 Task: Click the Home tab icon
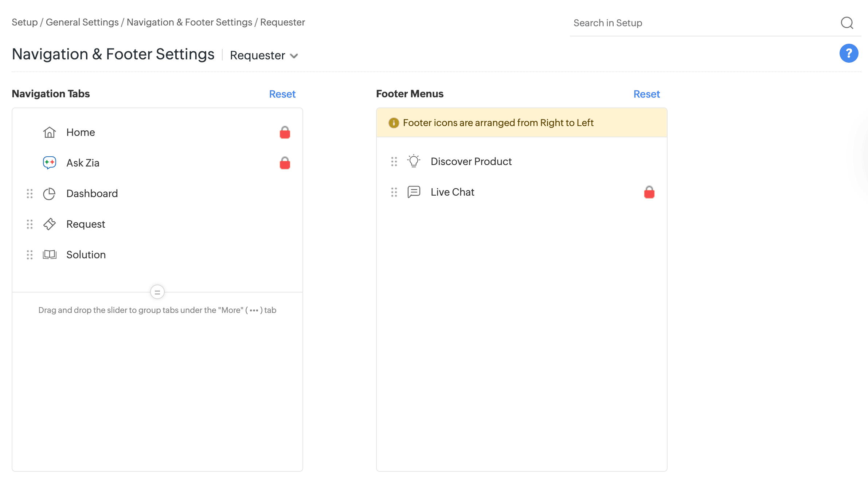coord(49,132)
